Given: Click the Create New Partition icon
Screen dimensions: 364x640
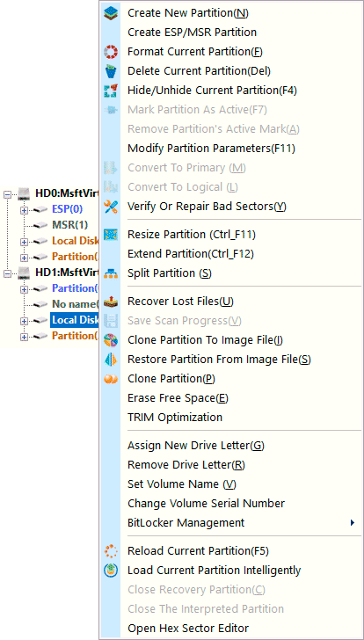Looking at the screenshot, I should pyautogui.click(x=111, y=13).
